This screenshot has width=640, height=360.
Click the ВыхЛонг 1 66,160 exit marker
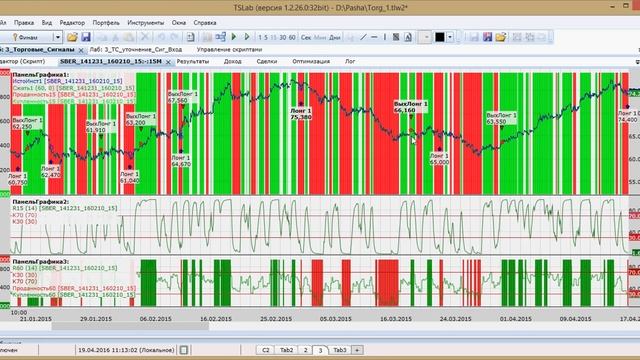coord(411,107)
